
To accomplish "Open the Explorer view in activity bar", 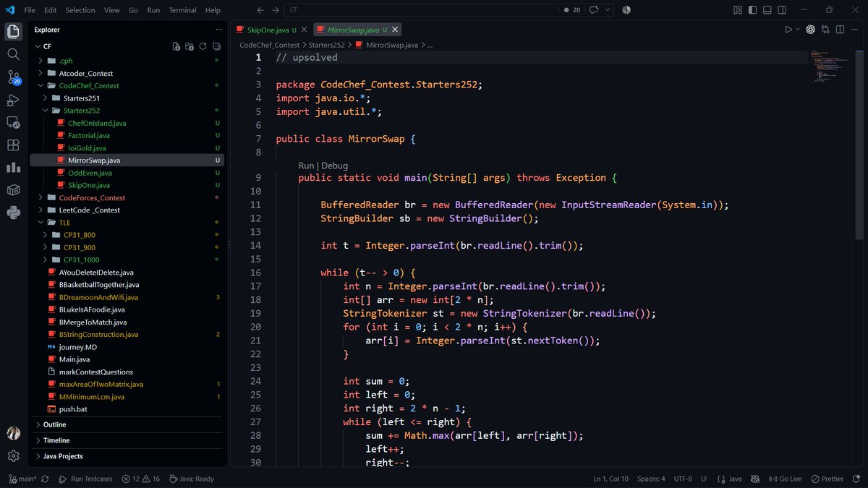I will 13,32.
